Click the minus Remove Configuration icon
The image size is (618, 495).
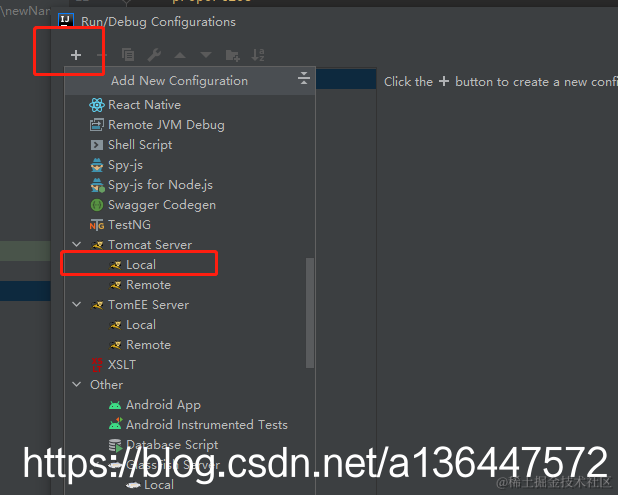click(x=102, y=55)
